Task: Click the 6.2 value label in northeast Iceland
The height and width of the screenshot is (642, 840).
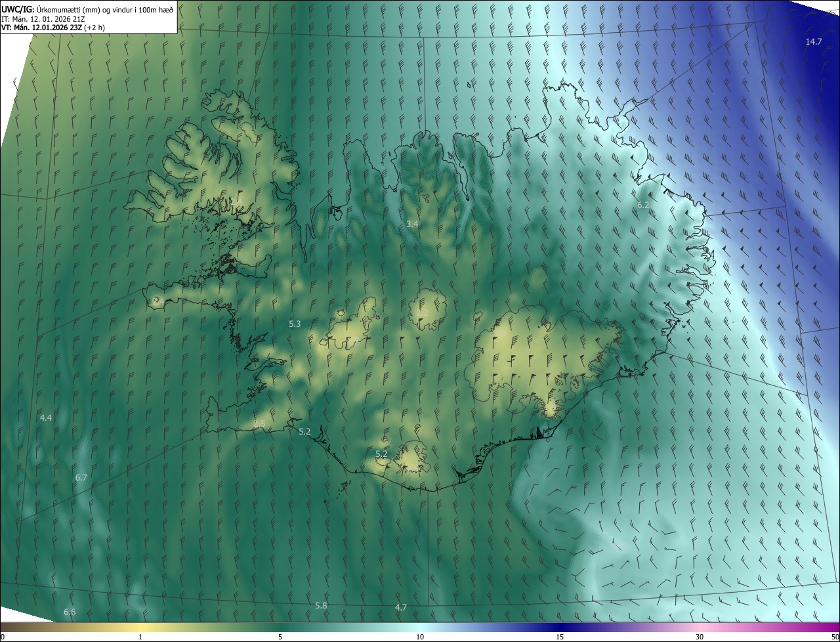Action: coord(643,205)
